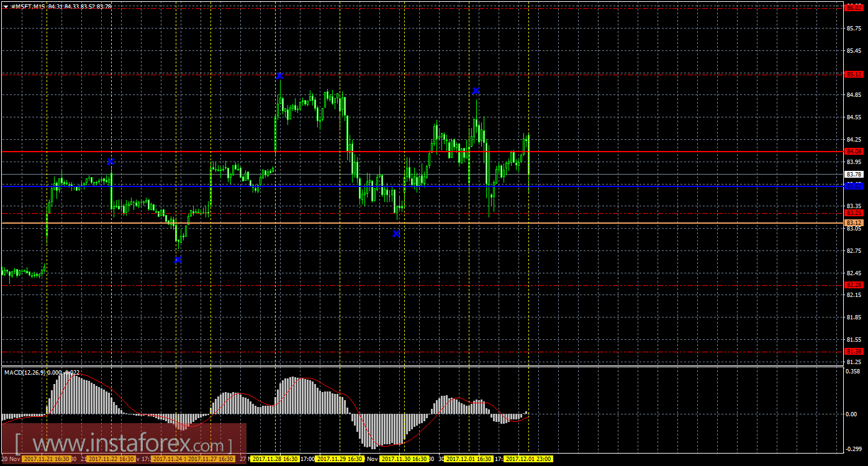
Task: Click the blue X marker at 85.12 peak
Action: pos(280,76)
